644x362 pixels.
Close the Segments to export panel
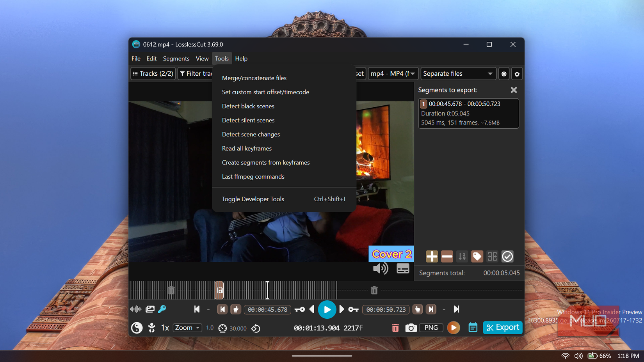(x=514, y=90)
